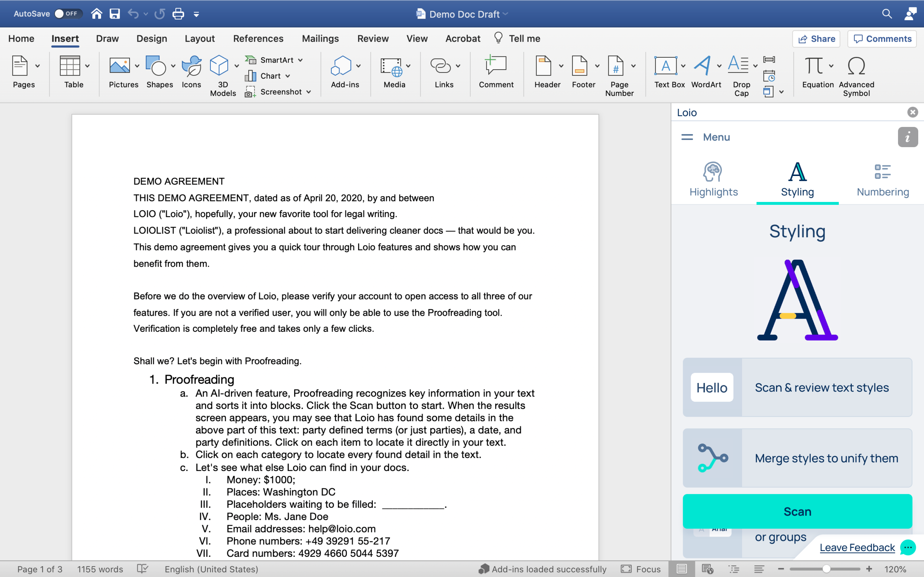Image resolution: width=924 pixels, height=577 pixels.
Task: Open the Advanced Symbol omega icon
Action: point(856,66)
